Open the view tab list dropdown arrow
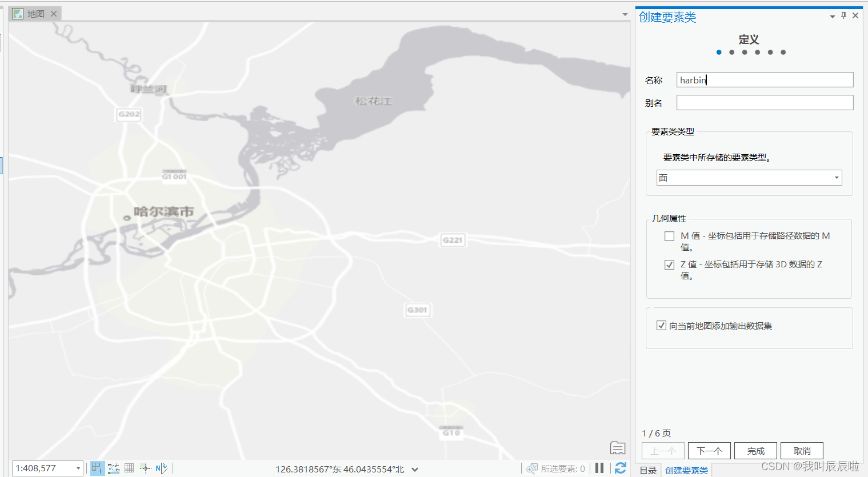Viewport: 868px width, 477px height. [625, 14]
